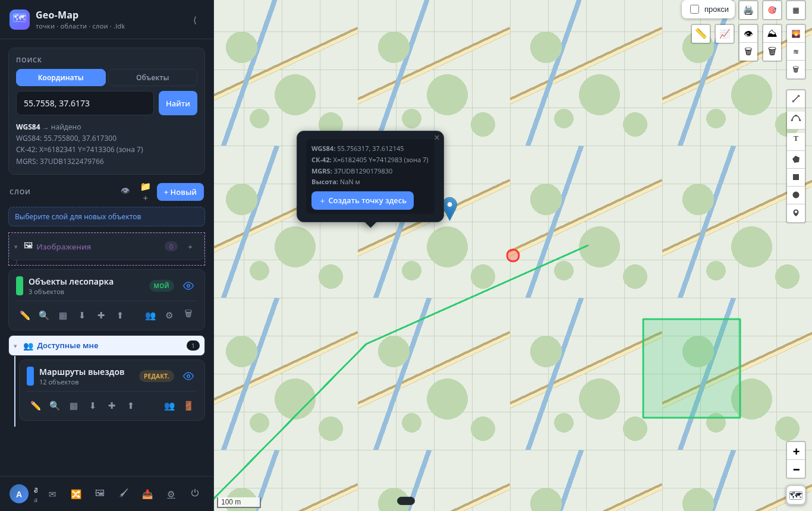Image resolution: width=812 pixels, height=511 pixels.
Task: Collapse the sidebar panel with the arrow
Action: [x=195, y=20]
